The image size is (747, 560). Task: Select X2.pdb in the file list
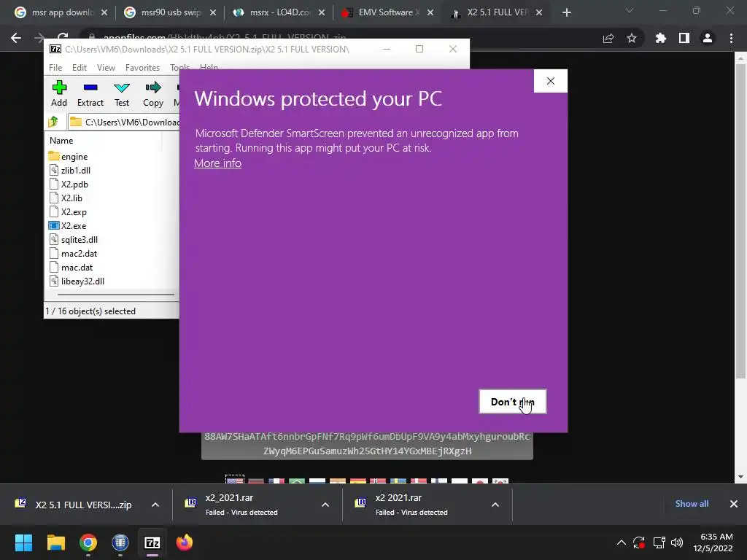point(69,184)
